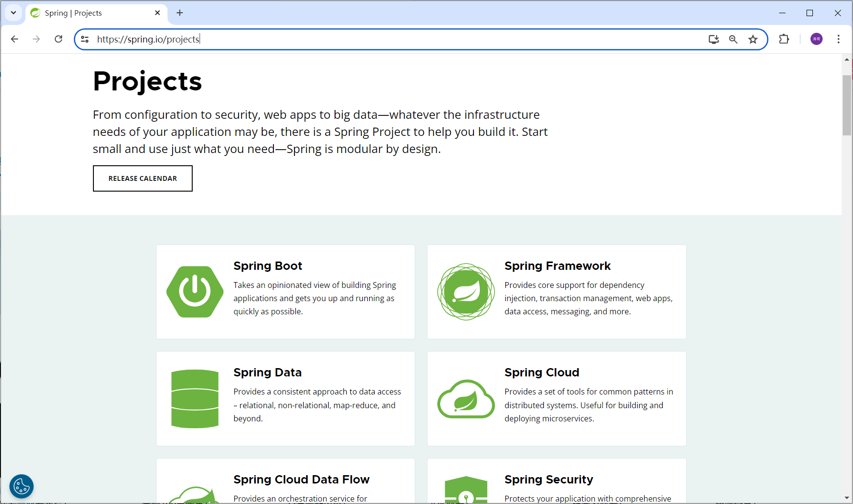Open site information settings in address bar
The image size is (853, 504).
[85, 39]
